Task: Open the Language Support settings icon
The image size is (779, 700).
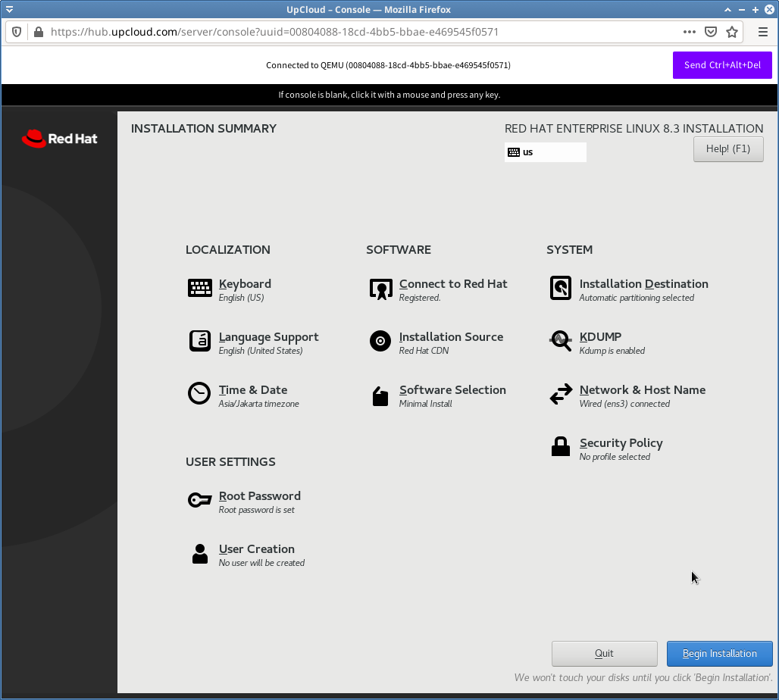Action: (199, 342)
